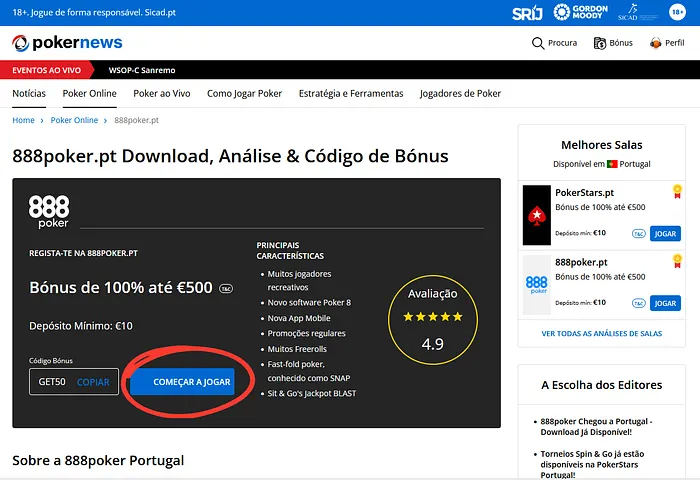Open the WSOP-C Sanremo live event link
700x480 pixels.
(x=142, y=70)
